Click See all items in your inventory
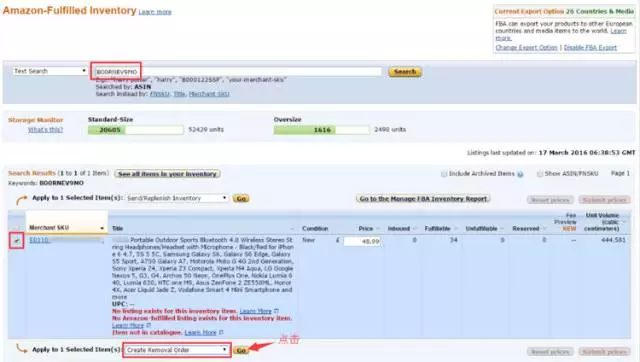The image size is (640, 362). click(167, 174)
